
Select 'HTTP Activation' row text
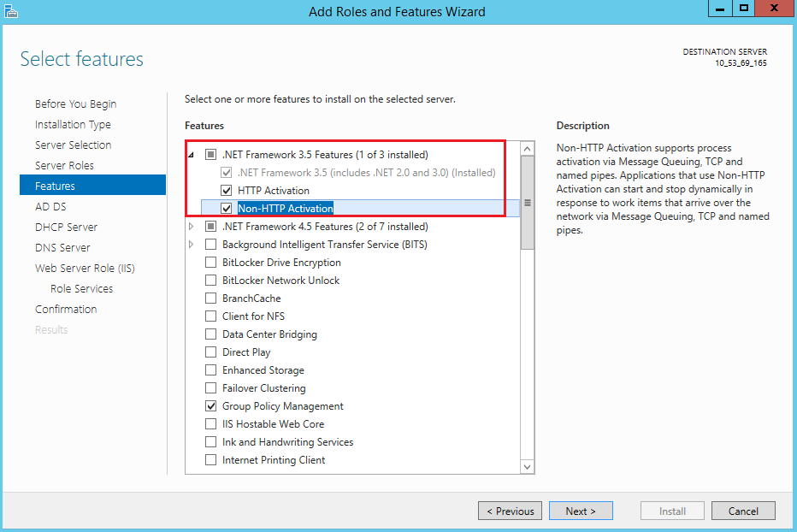tap(274, 191)
